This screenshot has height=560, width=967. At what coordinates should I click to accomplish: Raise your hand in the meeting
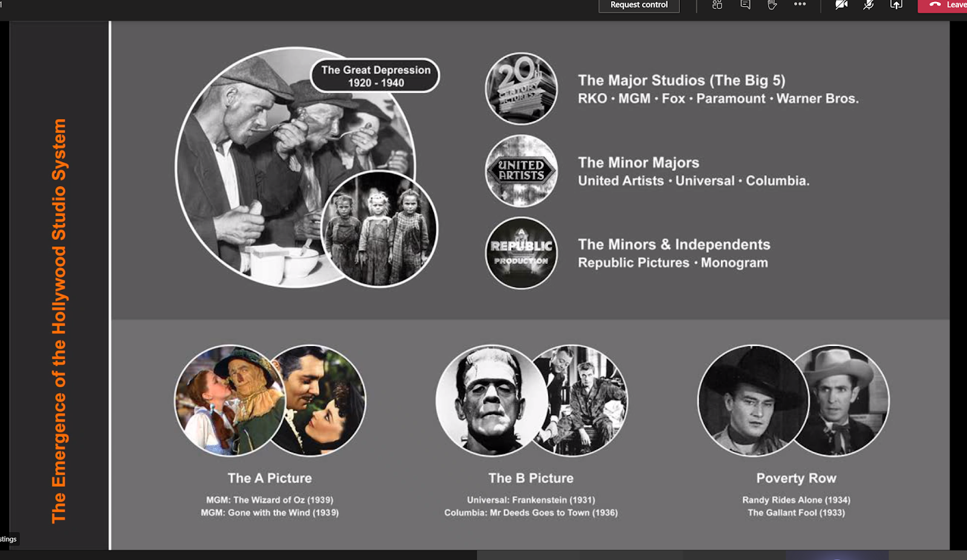(772, 5)
